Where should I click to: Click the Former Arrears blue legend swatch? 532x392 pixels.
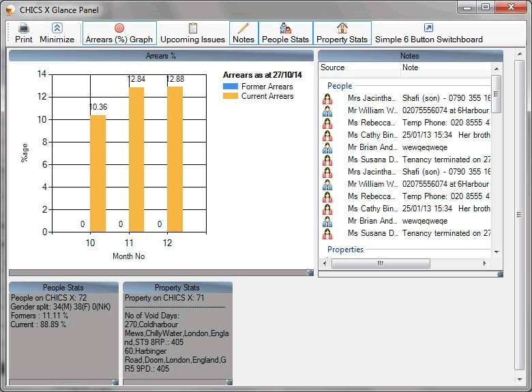[x=230, y=87]
